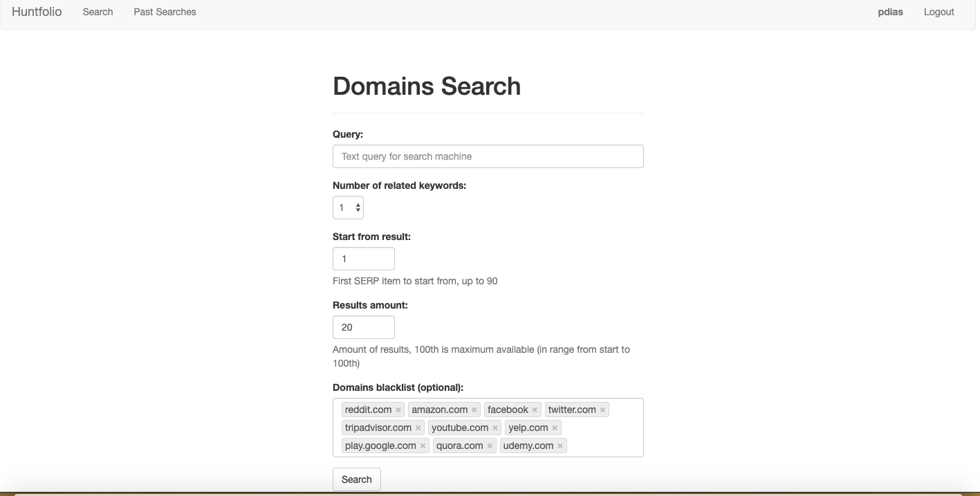Viewport: 980px width, 496px height.
Task: Click the Results amount label
Action: (370, 305)
